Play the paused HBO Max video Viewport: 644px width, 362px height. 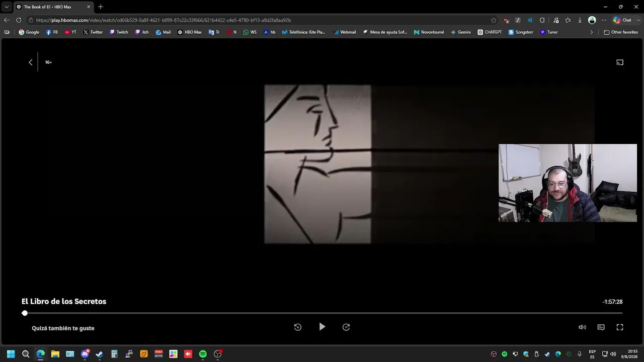[x=322, y=327]
